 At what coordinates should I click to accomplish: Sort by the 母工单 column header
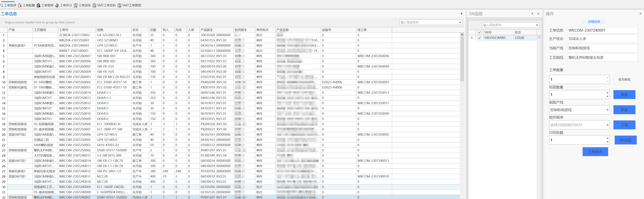[374, 30]
